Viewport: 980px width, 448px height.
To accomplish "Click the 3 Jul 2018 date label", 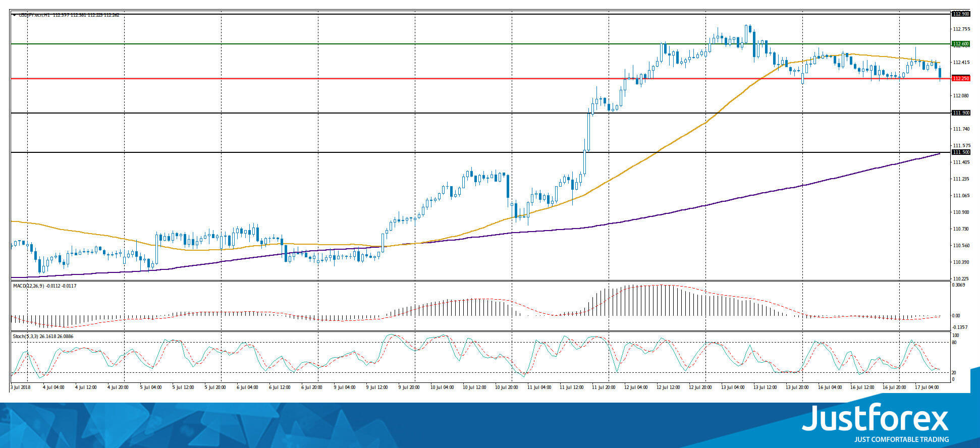I will [x=21, y=387].
